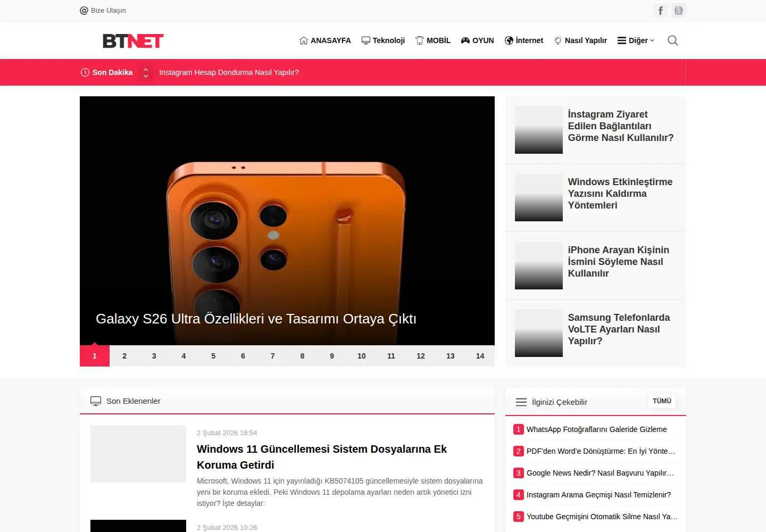
Task: Open the MOBİL menu item
Action: pyautogui.click(x=433, y=40)
